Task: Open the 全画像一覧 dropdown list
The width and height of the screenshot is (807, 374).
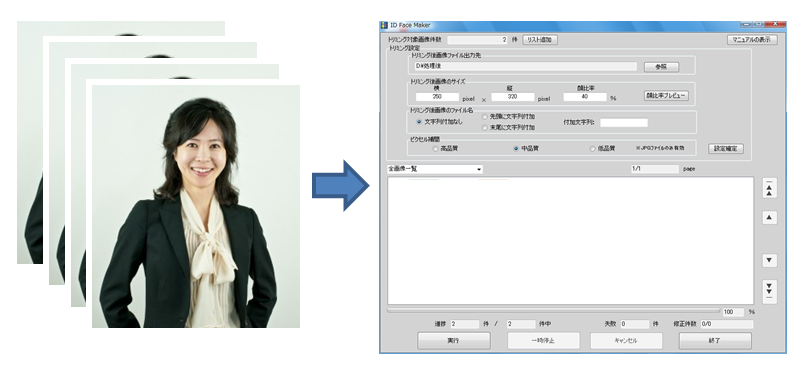Action: point(435,169)
